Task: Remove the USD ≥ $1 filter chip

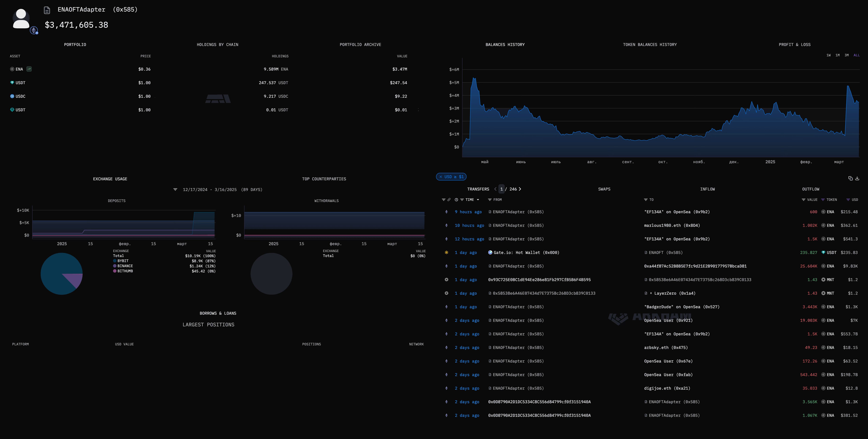Action: (x=441, y=177)
